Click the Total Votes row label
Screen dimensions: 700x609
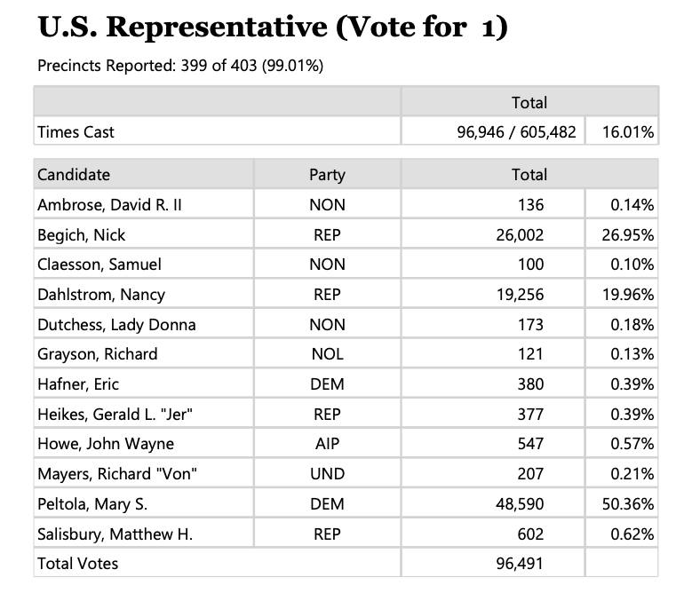point(78,563)
